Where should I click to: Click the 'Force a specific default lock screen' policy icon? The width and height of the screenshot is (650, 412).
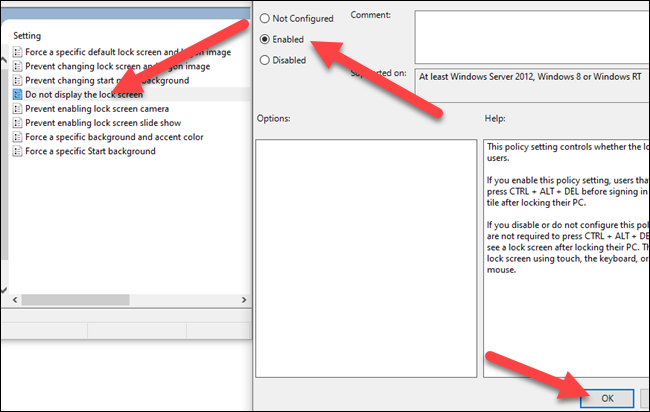point(18,51)
